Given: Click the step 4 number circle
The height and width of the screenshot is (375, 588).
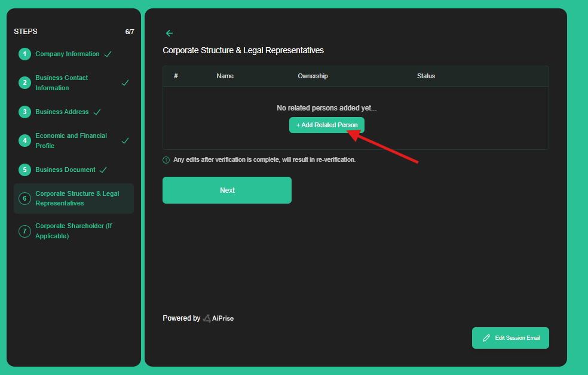Looking at the screenshot, I should click(x=24, y=140).
